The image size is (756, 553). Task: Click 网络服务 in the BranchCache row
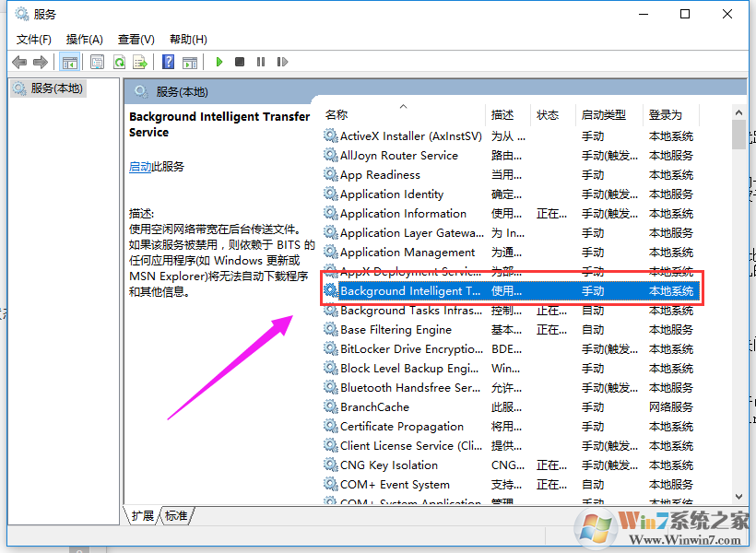pos(670,406)
